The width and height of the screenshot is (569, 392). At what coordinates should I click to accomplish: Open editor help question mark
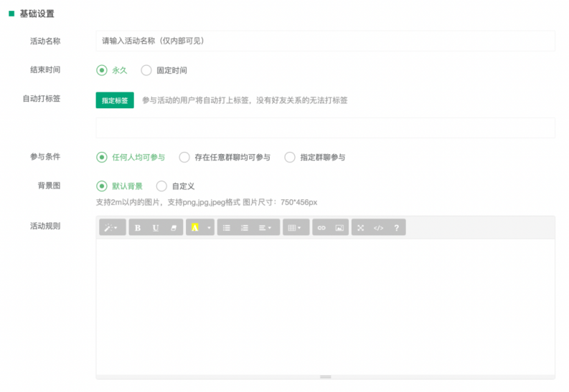point(397,227)
